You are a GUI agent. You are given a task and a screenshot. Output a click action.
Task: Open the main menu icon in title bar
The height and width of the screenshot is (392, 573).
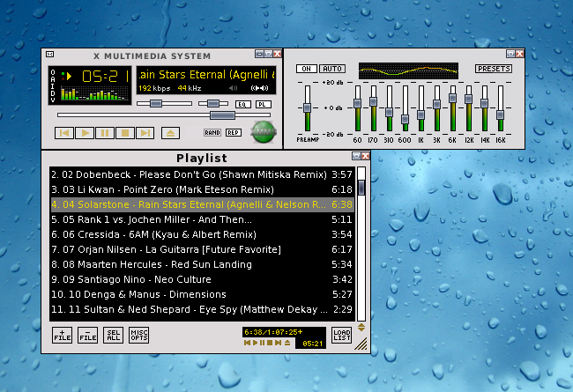[49, 55]
